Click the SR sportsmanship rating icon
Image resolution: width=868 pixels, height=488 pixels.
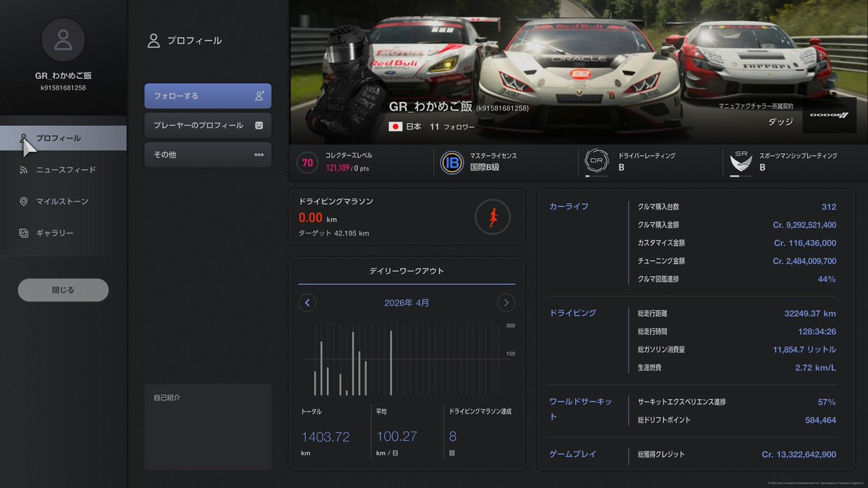coord(741,162)
